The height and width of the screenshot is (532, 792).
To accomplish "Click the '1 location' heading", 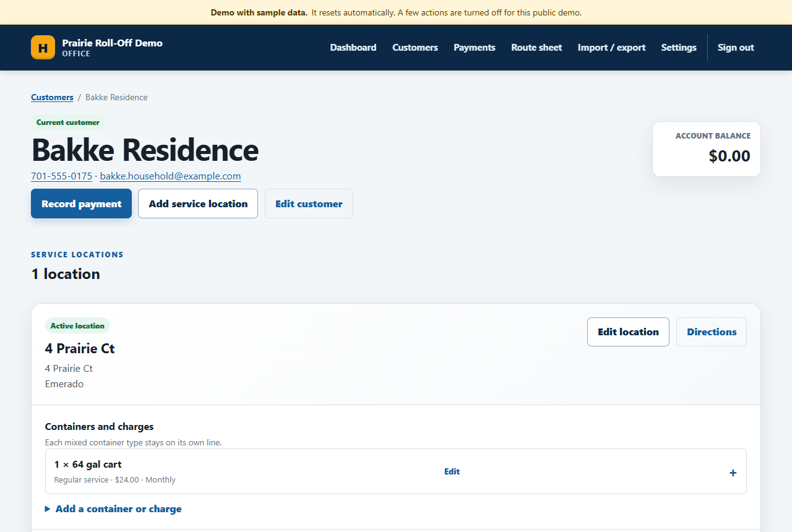I will (x=66, y=274).
